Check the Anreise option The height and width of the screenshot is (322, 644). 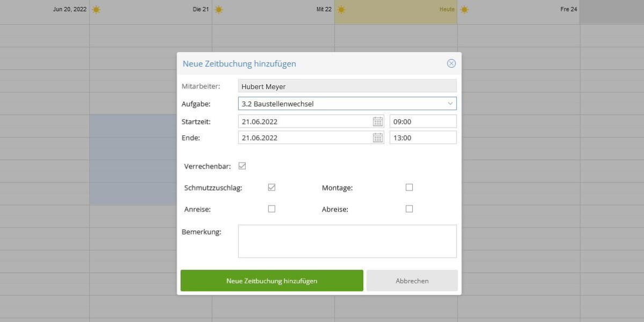pyautogui.click(x=272, y=209)
